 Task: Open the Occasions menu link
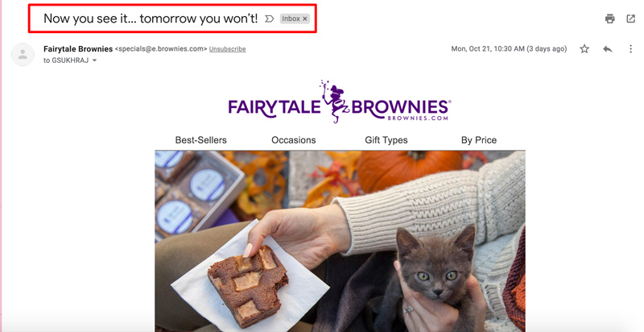click(294, 140)
